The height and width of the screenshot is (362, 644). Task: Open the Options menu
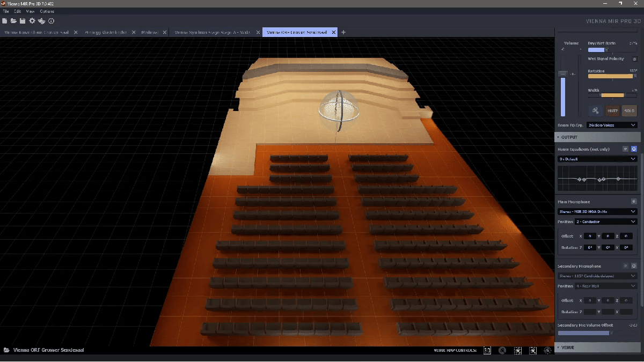pos(47,11)
